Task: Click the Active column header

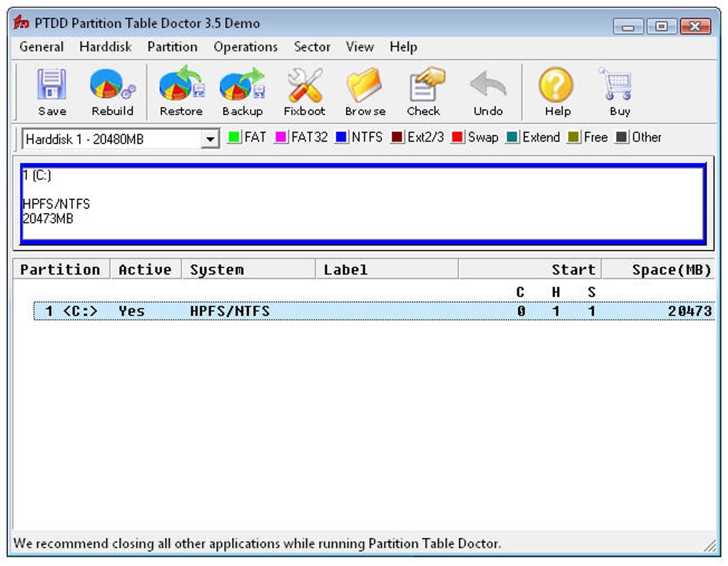Action: [x=146, y=270]
